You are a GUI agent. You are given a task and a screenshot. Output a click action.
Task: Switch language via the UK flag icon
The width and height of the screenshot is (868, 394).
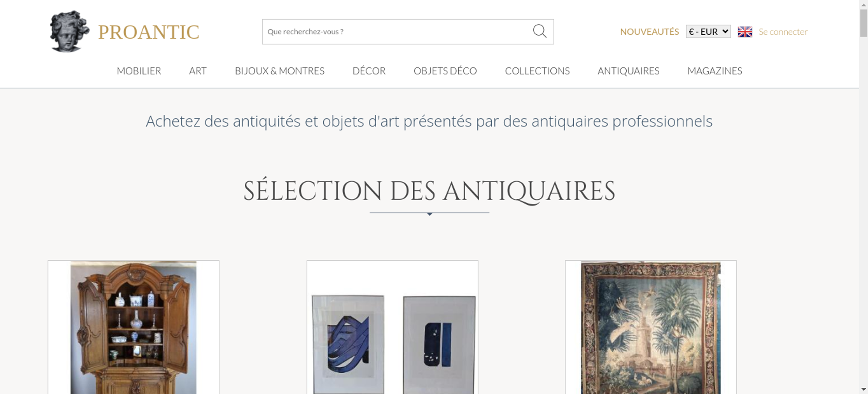(745, 32)
